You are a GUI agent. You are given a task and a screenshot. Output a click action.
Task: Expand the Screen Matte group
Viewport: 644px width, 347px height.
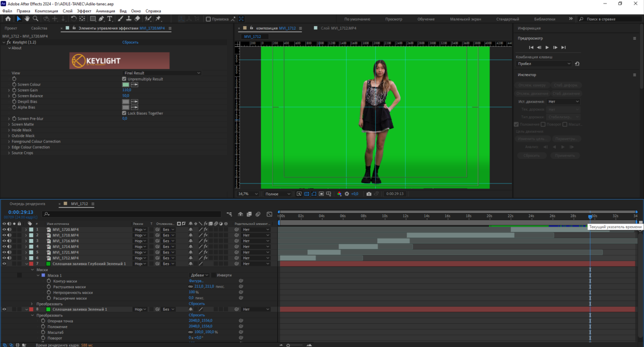9,124
